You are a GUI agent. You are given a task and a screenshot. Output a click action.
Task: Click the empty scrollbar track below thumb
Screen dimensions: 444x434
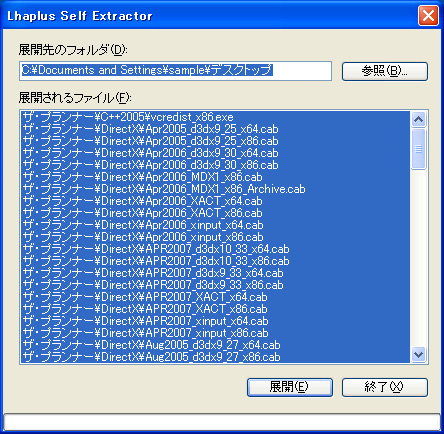click(x=418, y=258)
